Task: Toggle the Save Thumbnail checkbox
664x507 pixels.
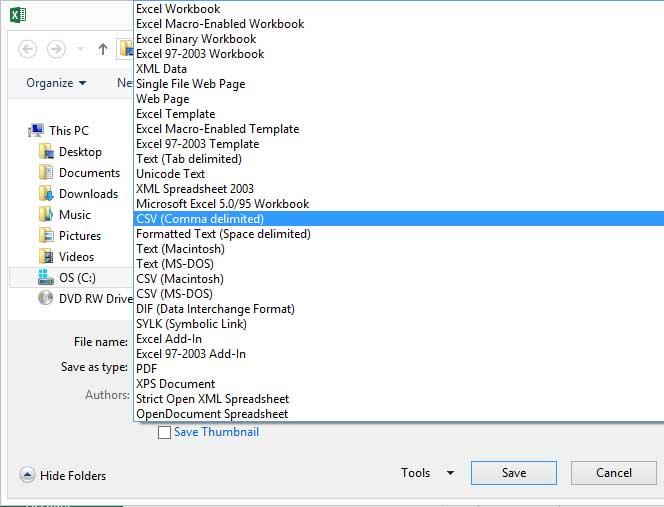Action: (x=164, y=432)
